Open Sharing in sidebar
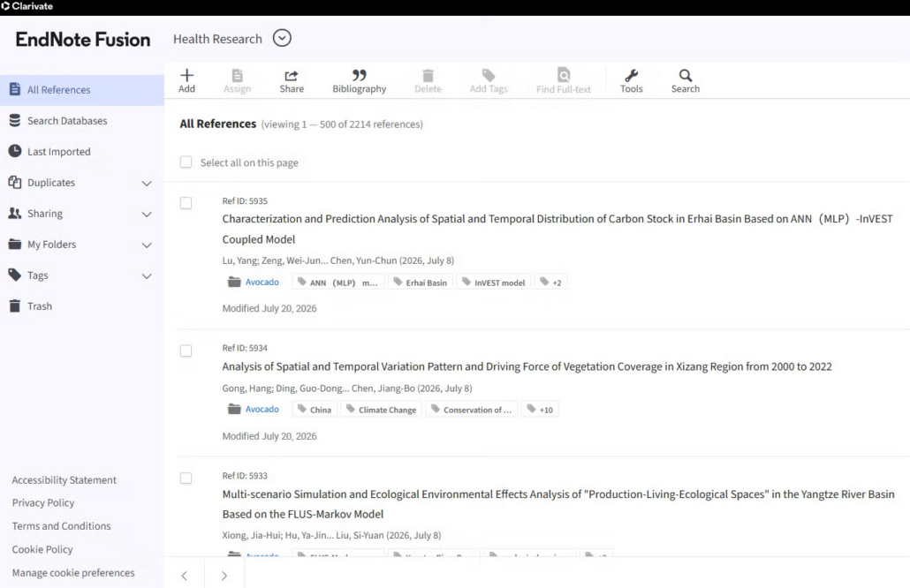 tap(45, 214)
